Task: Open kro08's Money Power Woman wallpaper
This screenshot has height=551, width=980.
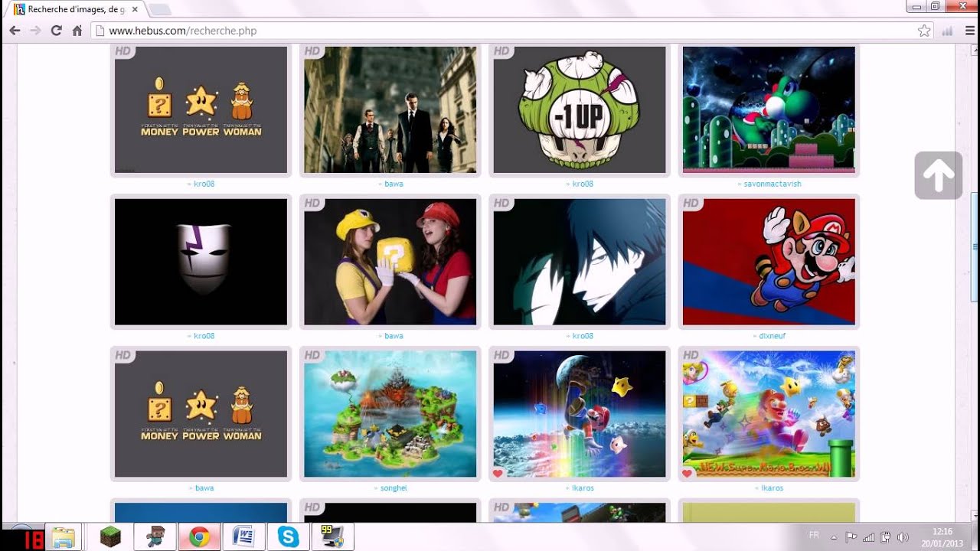Action: click(x=201, y=110)
